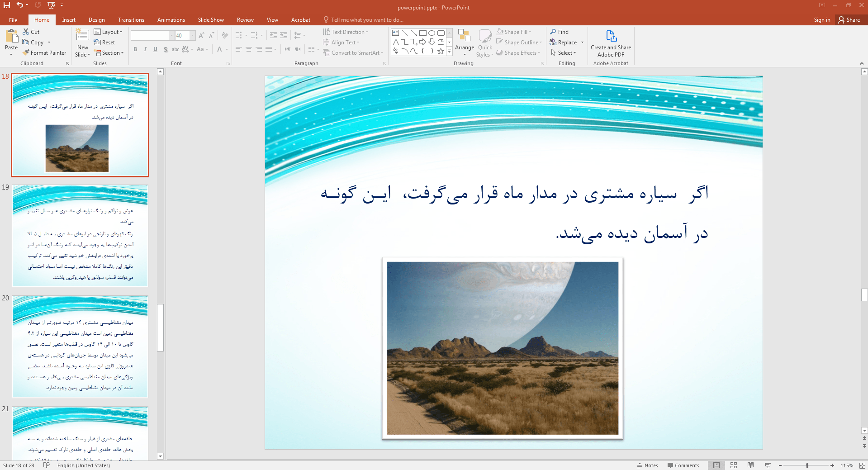Select the oval shape in shapes gallery
868x470 pixels.
coord(432,33)
